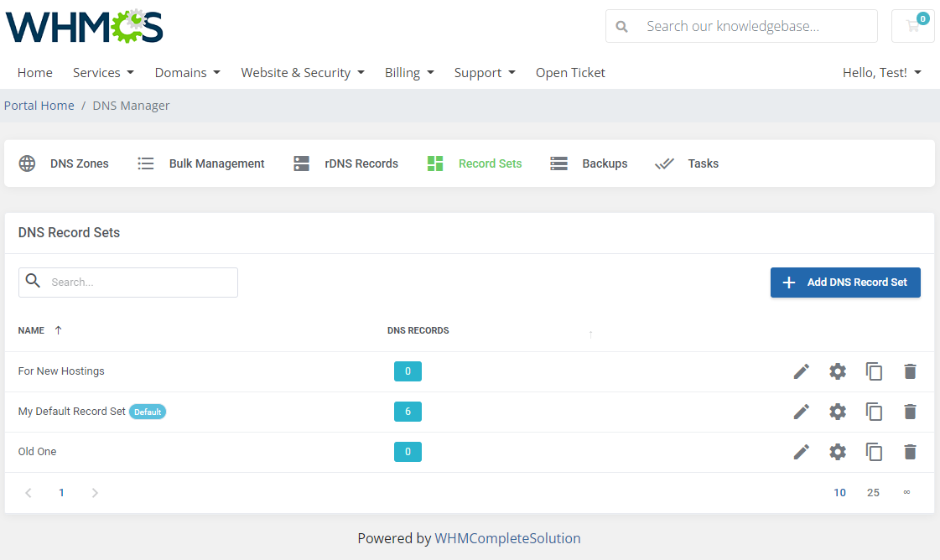
Task: Show 10 entries per page
Action: click(x=839, y=493)
